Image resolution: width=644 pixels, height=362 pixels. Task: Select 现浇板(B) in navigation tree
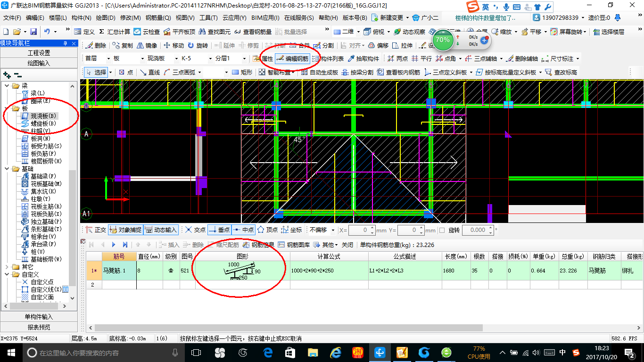(x=43, y=116)
